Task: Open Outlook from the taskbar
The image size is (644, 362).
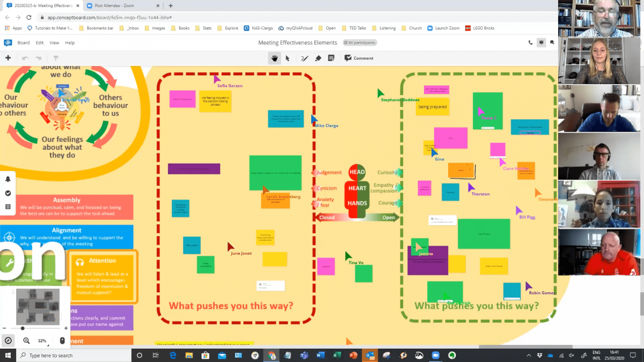Action: [370, 355]
